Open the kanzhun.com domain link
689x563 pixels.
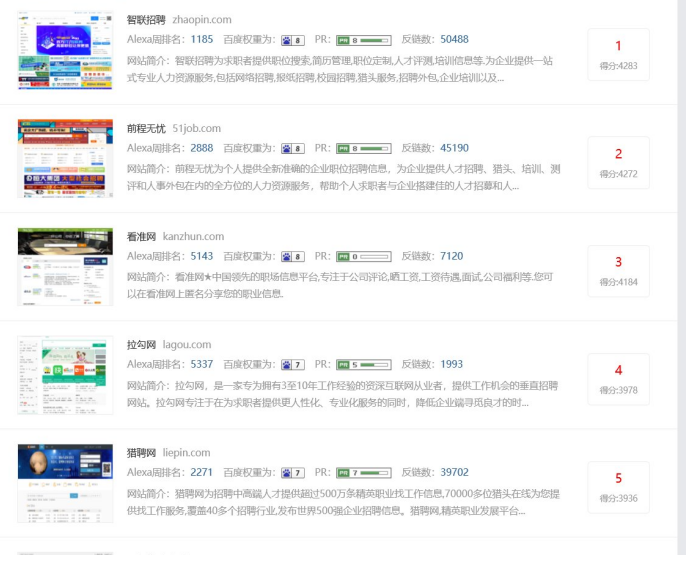point(193,236)
